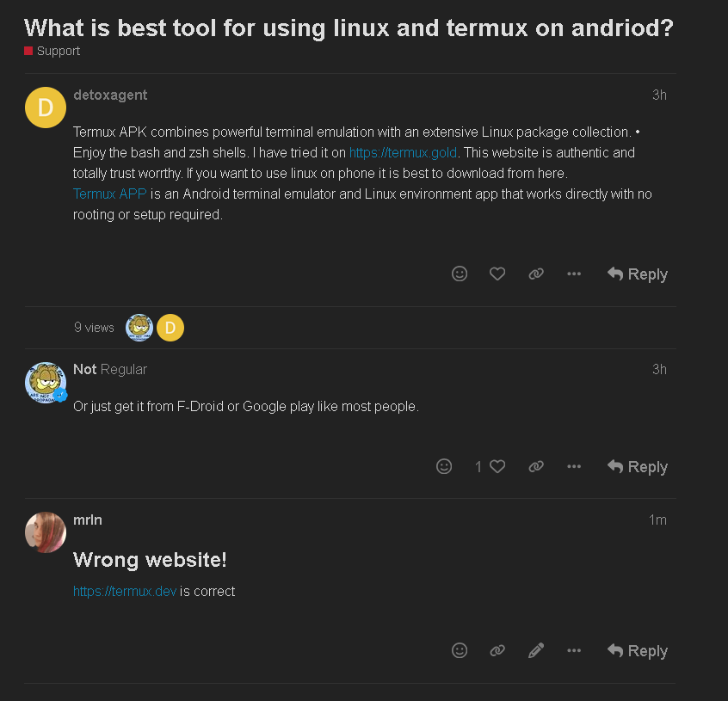Copy link icon on detoxagent's post
This screenshot has height=701, width=728.
[x=536, y=274]
